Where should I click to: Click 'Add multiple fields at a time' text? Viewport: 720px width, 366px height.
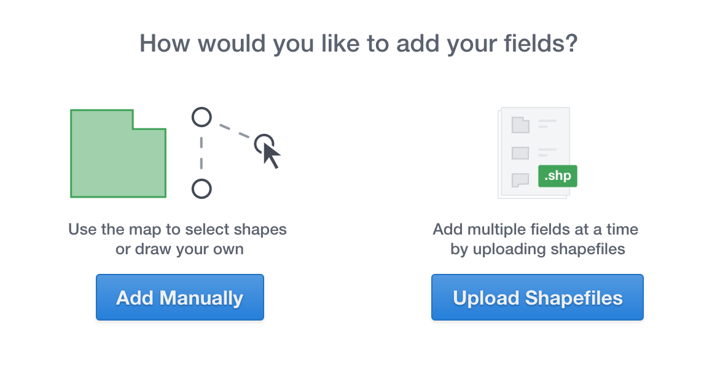[x=535, y=229]
